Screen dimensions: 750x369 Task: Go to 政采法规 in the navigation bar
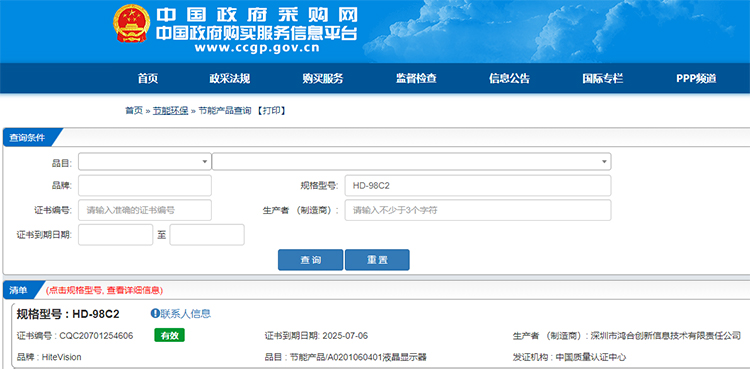pyautogui.click(x=230, y=78)
